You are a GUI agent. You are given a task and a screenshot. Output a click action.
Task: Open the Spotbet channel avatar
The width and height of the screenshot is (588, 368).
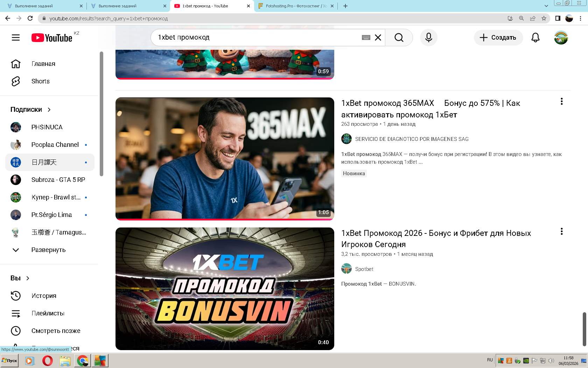coord(346,269)
